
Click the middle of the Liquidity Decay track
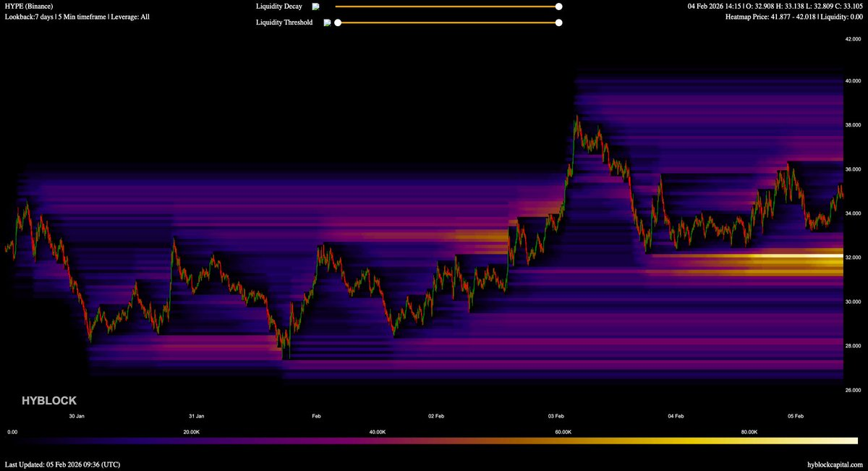pos(447,7)
